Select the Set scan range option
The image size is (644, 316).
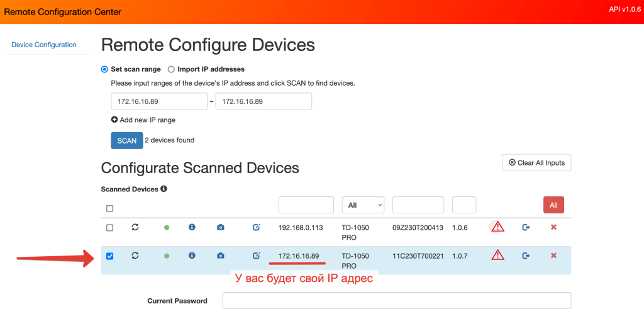pyautogui.click(x=104, y=69)
